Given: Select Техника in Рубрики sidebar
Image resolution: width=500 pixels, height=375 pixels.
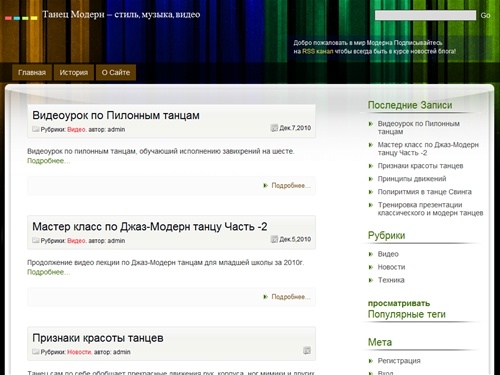Looking at the screenshot, I should tap(391, 280).
